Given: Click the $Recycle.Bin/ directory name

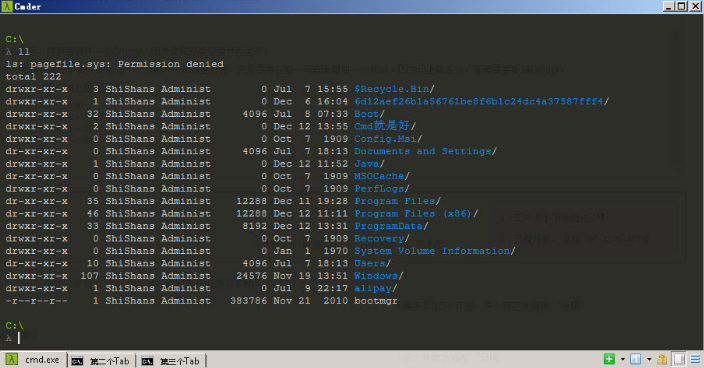Looking at the screenshot, I should pyautogui.click(x=394, y=89).
